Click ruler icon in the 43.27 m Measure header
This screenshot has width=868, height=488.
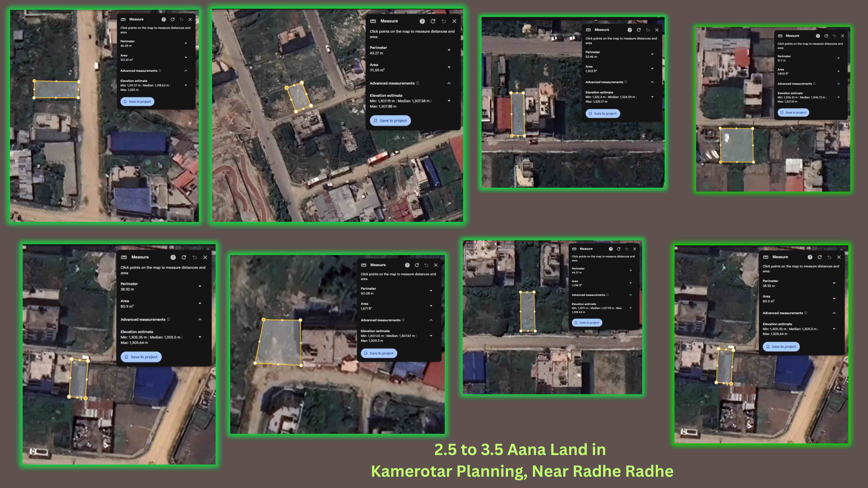click(x=373, y=21)
